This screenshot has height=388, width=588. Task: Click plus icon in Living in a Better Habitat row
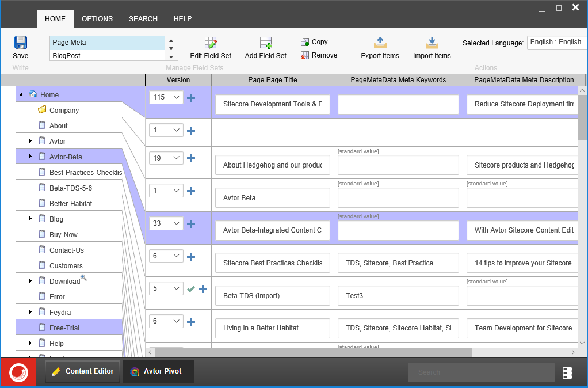coord(191,322)
